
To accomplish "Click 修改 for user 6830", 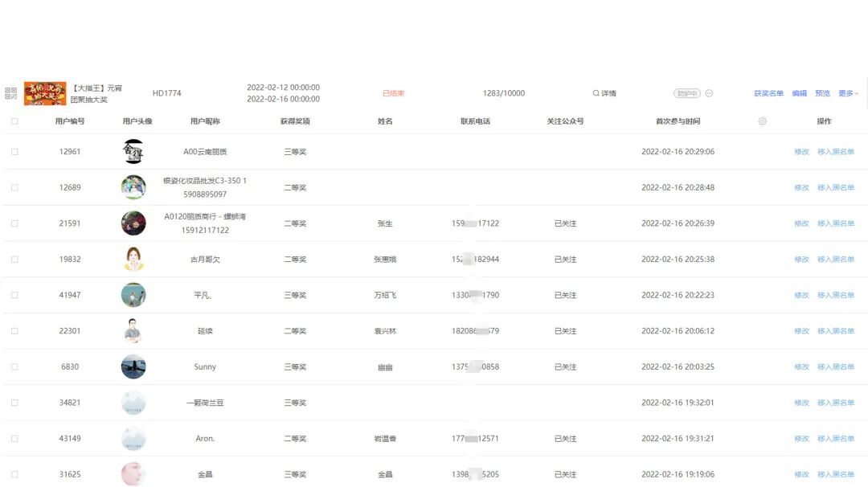I will coord(801,367).
